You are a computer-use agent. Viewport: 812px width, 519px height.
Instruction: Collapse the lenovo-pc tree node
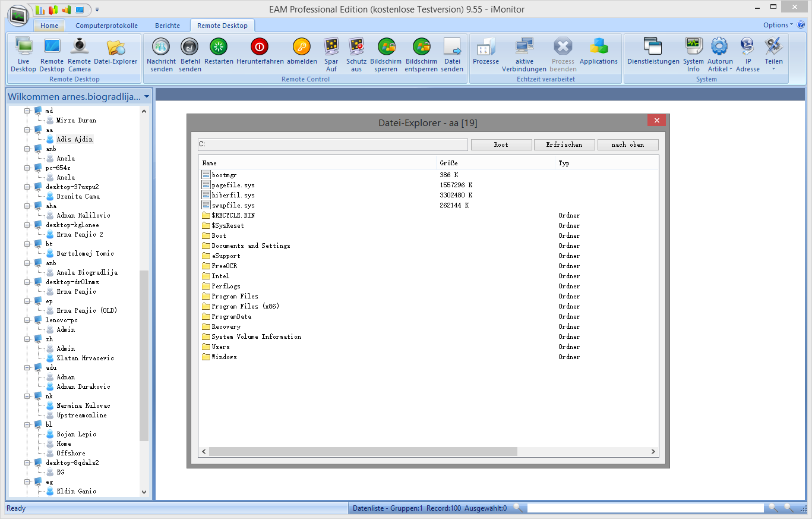coord(27,320)
